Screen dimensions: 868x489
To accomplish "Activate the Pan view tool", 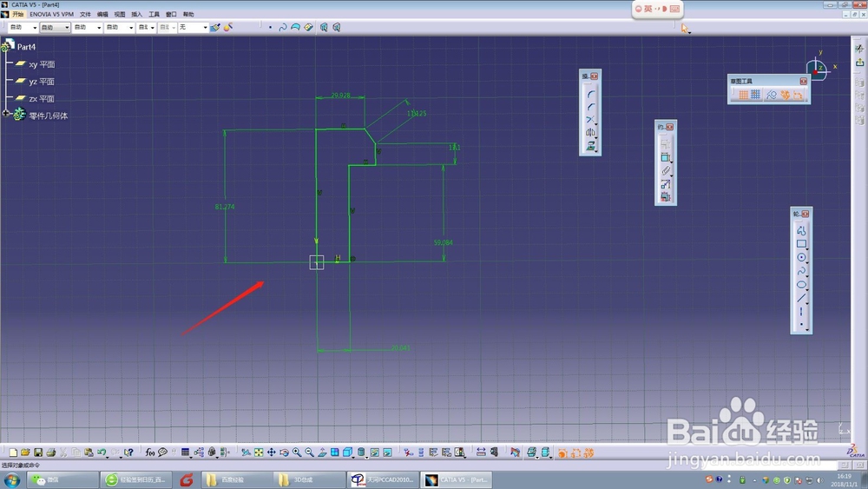I will click(271, 453).
